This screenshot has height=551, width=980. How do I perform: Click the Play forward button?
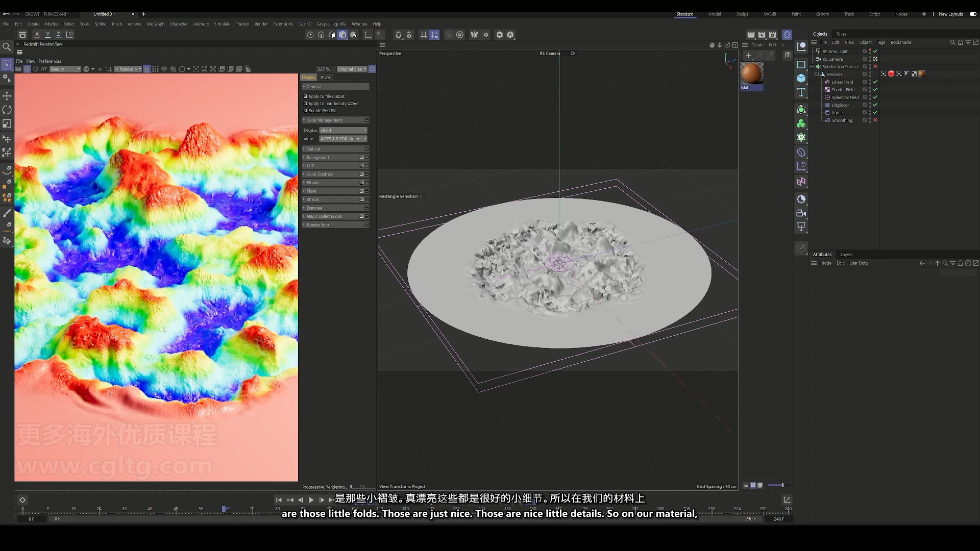(x=311, y=500)
